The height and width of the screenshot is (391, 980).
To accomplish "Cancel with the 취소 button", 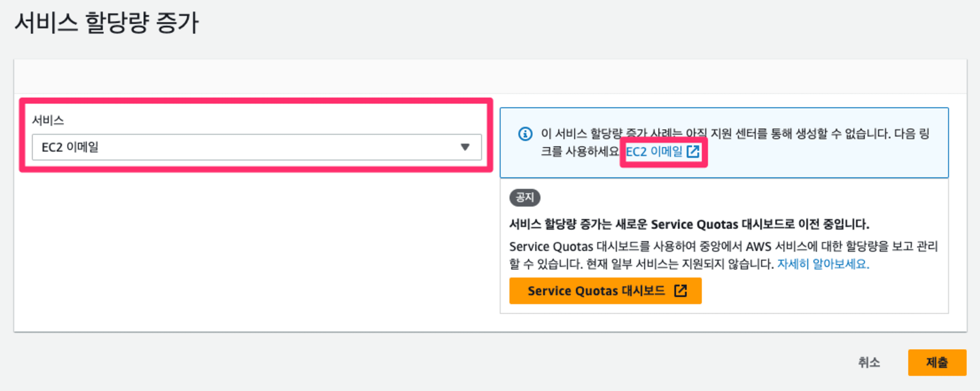I will 869,363.
